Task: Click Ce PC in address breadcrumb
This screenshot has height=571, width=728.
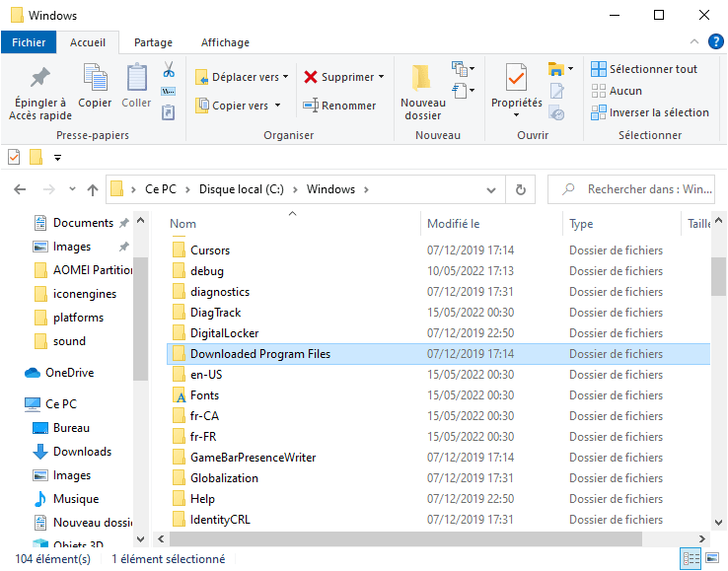Action: (161, 189)
